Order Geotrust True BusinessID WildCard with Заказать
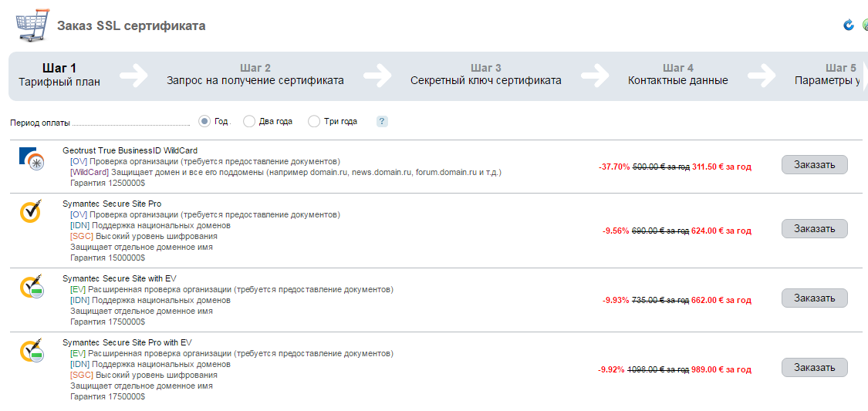The width and height of the screenshot is (868, 411). click(x=814, y=164)
